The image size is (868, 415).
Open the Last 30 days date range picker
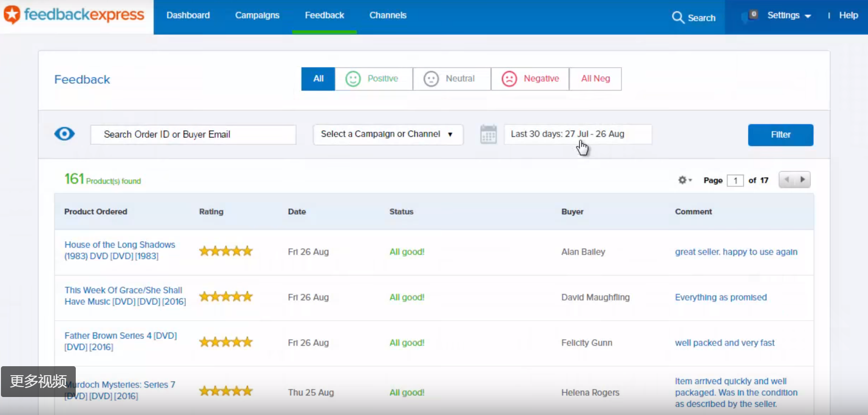tap(577, 135)
